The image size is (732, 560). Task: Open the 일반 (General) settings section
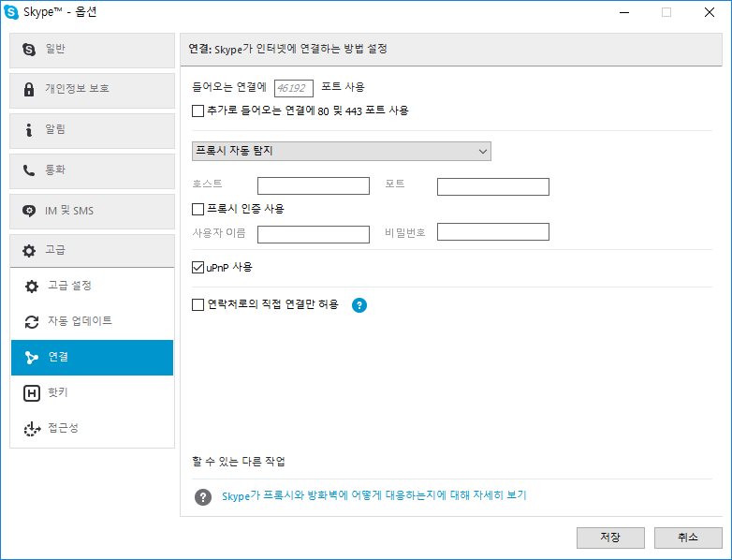(x=92, y=51)
